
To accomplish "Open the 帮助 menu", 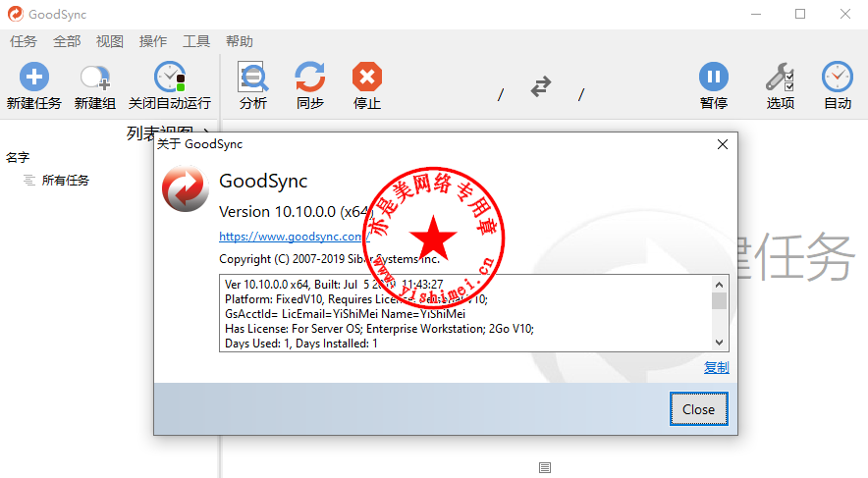I will click(240, 41).
